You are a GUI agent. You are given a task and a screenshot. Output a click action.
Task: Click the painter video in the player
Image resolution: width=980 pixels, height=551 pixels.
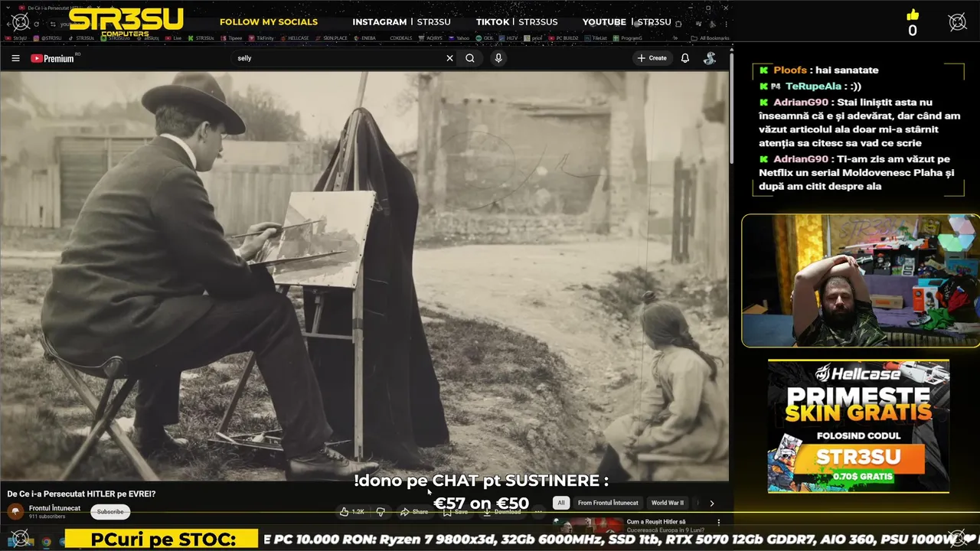coord(364,275)
